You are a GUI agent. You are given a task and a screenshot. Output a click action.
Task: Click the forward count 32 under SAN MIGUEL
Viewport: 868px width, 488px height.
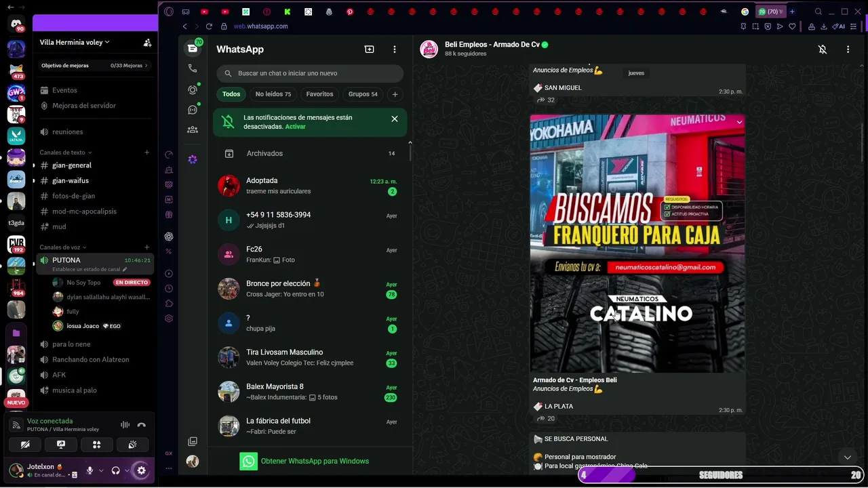[546, 100]
